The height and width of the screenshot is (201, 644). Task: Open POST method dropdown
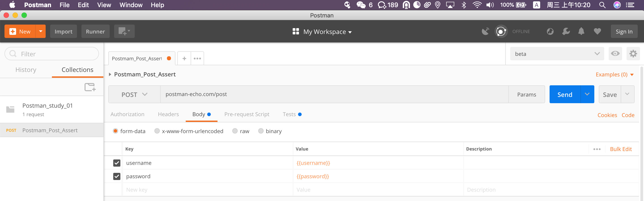pyautogui.click(x=134, y=94)
